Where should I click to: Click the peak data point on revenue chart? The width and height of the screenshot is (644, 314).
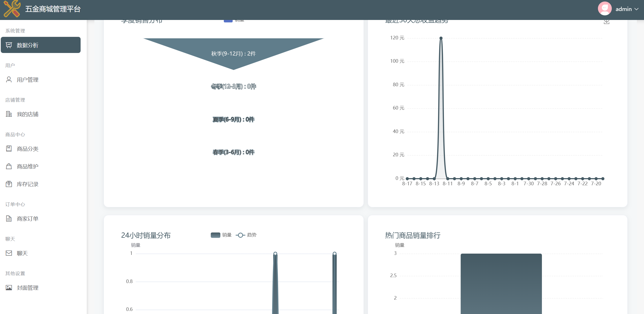(x=441, y=38)
